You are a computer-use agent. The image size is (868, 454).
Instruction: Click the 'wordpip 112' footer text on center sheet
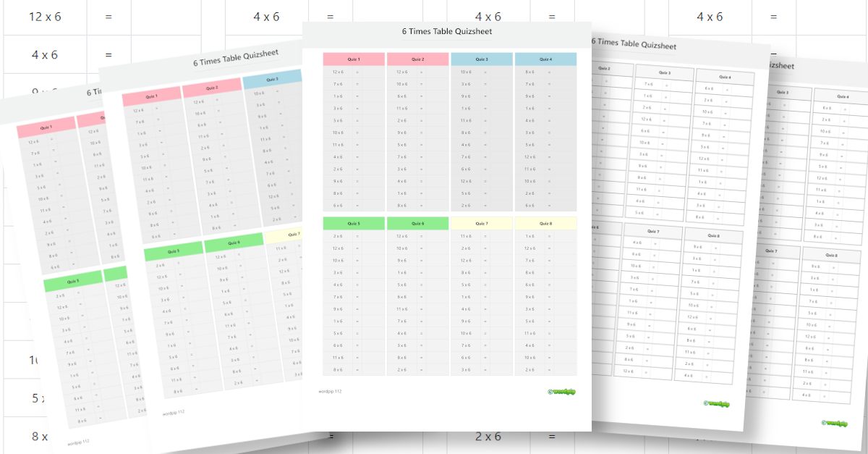click(x=330, y=391)
